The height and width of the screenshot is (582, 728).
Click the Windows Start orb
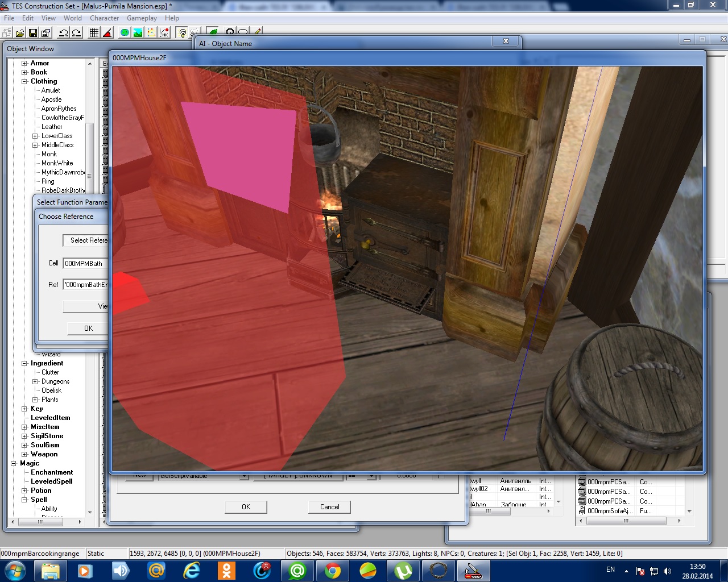coord(15,570)
